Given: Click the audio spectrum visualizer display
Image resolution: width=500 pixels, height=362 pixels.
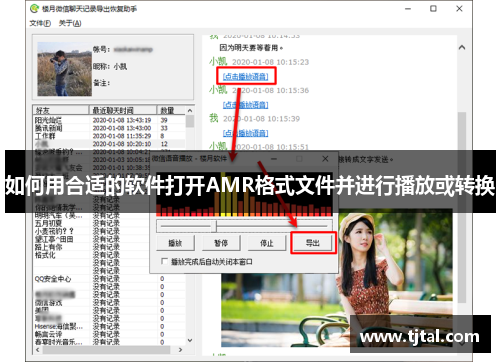Looking at the screenshot, I should [244, 193].
